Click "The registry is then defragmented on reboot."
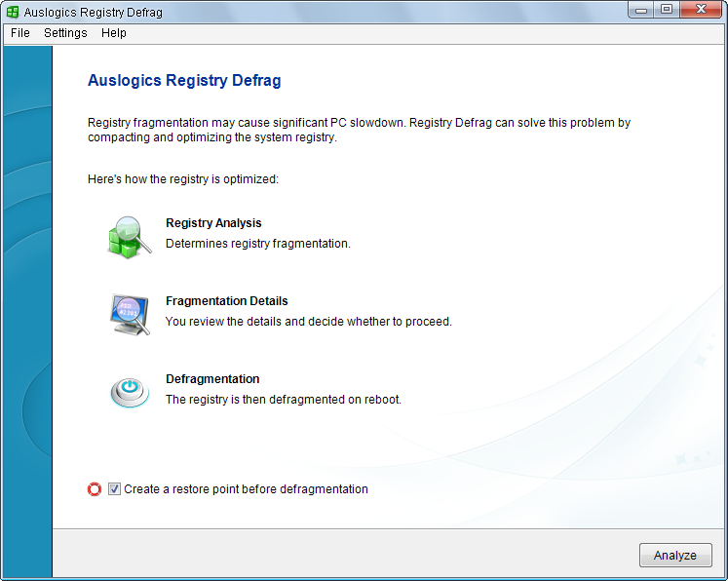Screen dimensions: 728x581 coord(284,400)
